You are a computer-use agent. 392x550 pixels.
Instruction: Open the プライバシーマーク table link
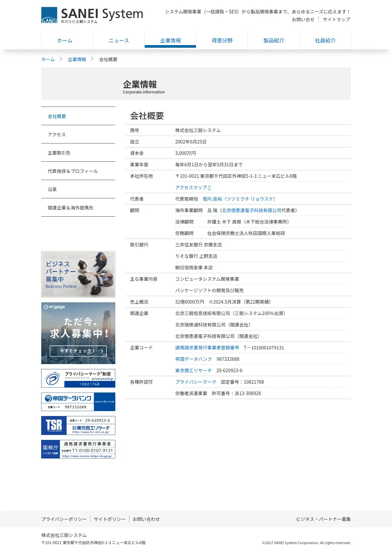pos(196,382)
